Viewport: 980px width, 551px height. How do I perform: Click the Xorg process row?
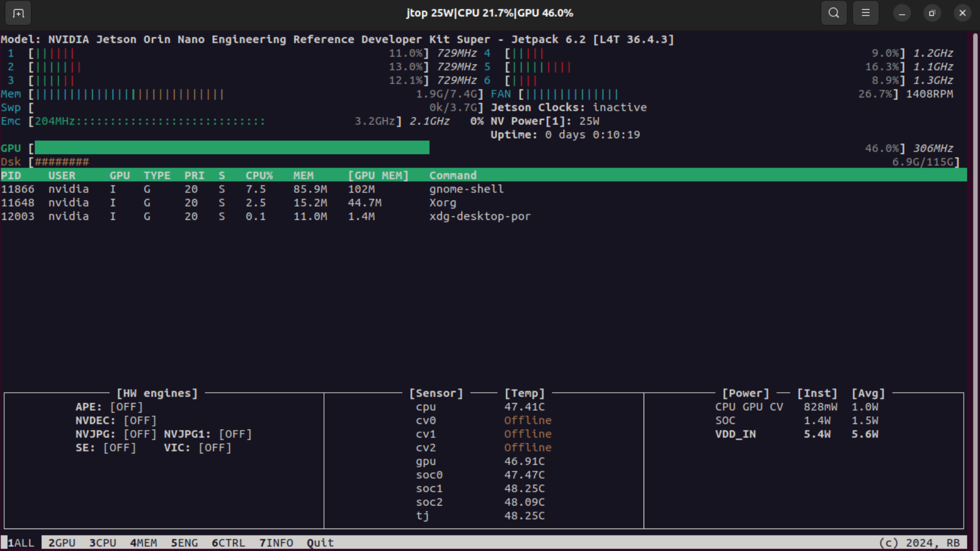pos(443,203)
